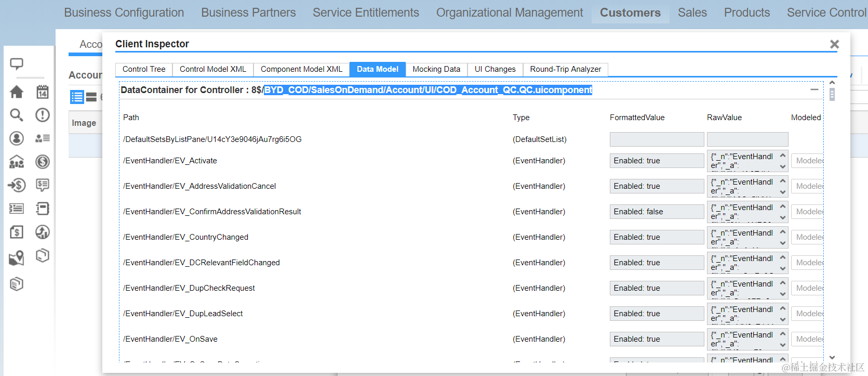Click Modeled button for EV_Activate row
This screenshot has width=868, height=376.
click(808, 161)
